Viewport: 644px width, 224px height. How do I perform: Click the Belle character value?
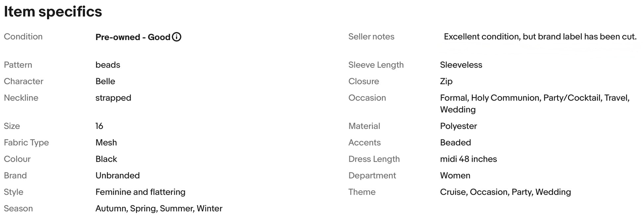(105, 82)
